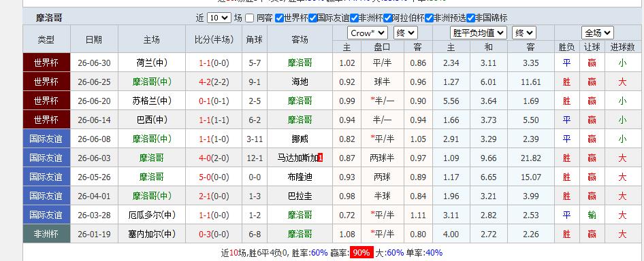Open the 5-0(0-0) score against 布隆迪
644x261 pixels.
214,177
